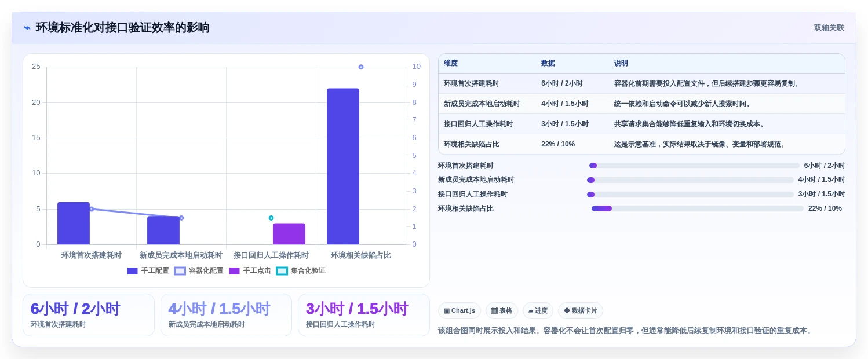Click the 进度 tag chip
This screenshot has width=868, height=359.
[x=538, y=310]
